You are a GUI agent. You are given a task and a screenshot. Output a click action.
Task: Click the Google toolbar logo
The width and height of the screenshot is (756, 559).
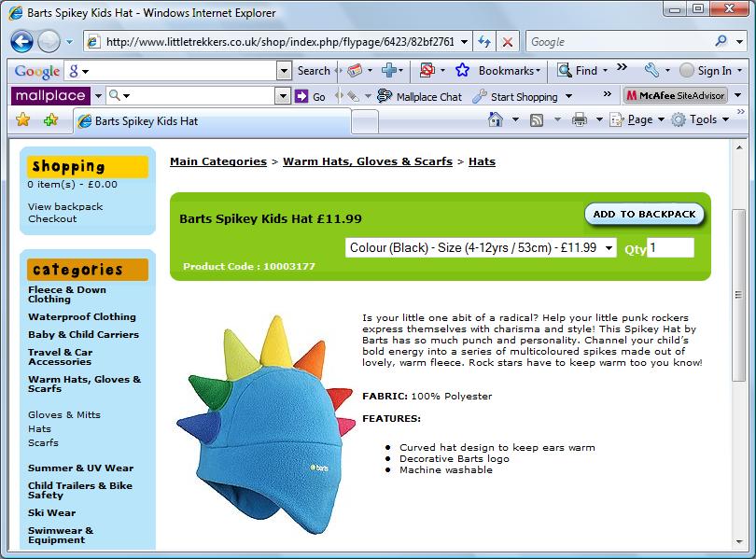(37, 71)
